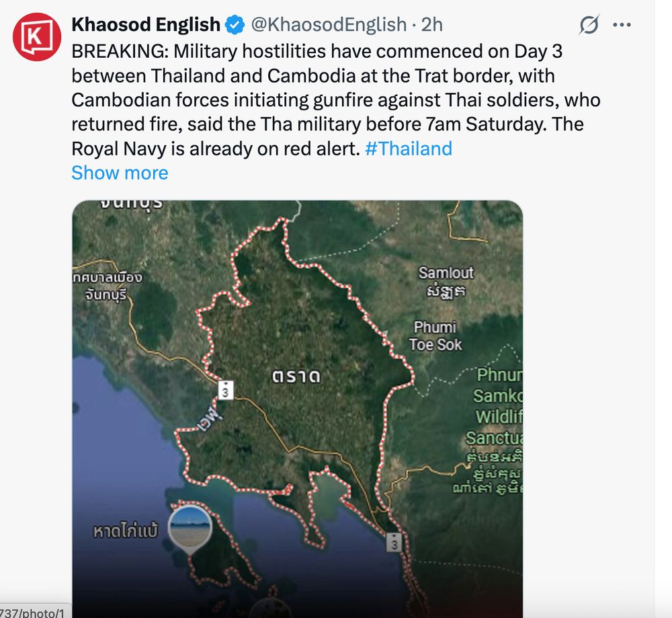Click the @KhaosodEnglish handle
Viewport: 672px width, 618px height.
[x=329, y=24]
